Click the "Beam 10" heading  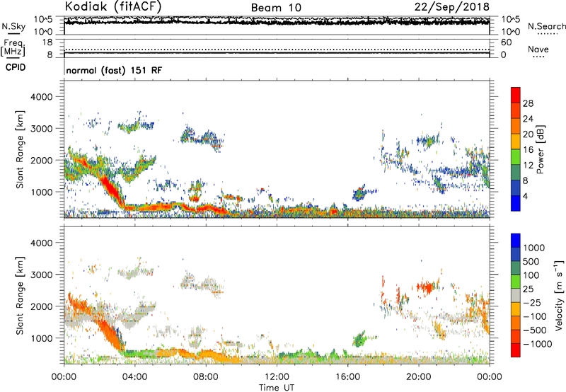tap(276, 8)
